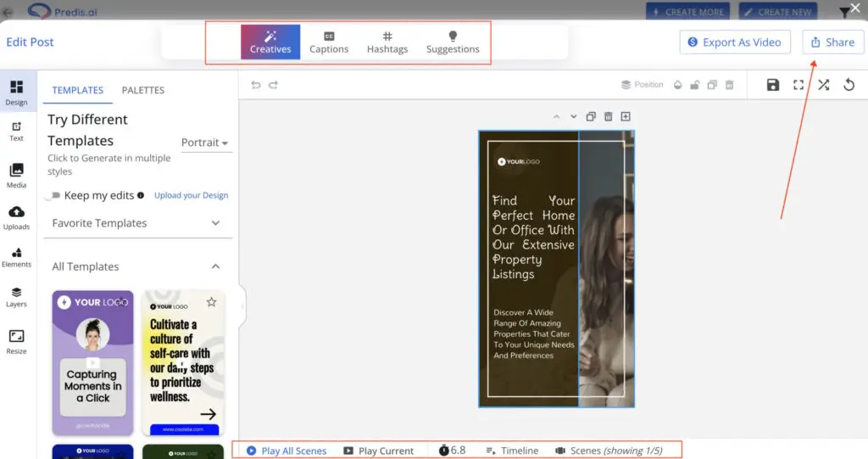
Task: Switch to the Suggestions tab
Action: tap(453, 42)
